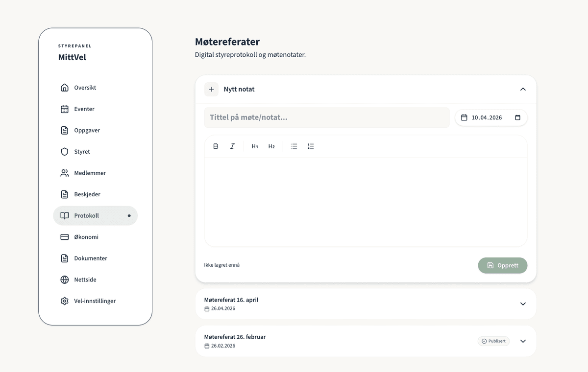Open the Eventer page
588x372 pixels.
(x=84, y=109)
